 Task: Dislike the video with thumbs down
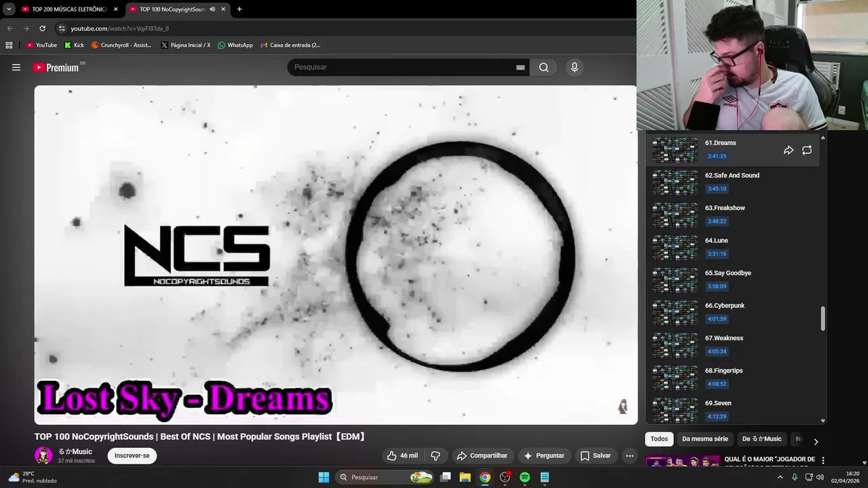click(x=436, y=455)
